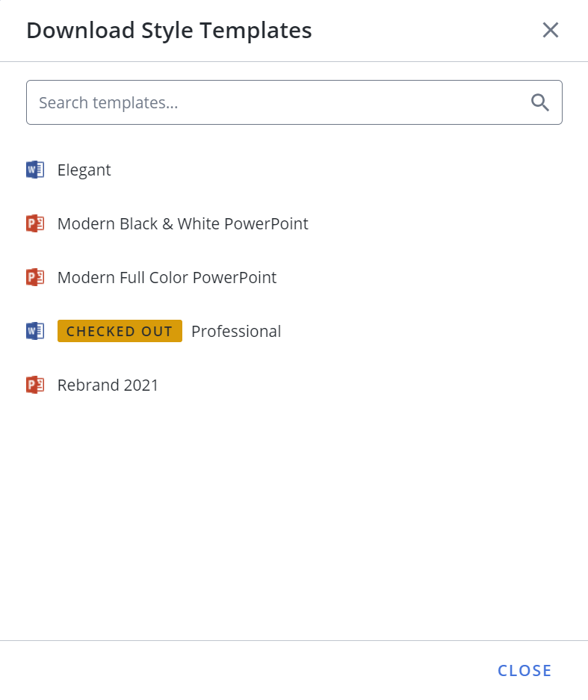Click the magnifying glass search icon
Screen dimensions: 588x700
point(539,102)
